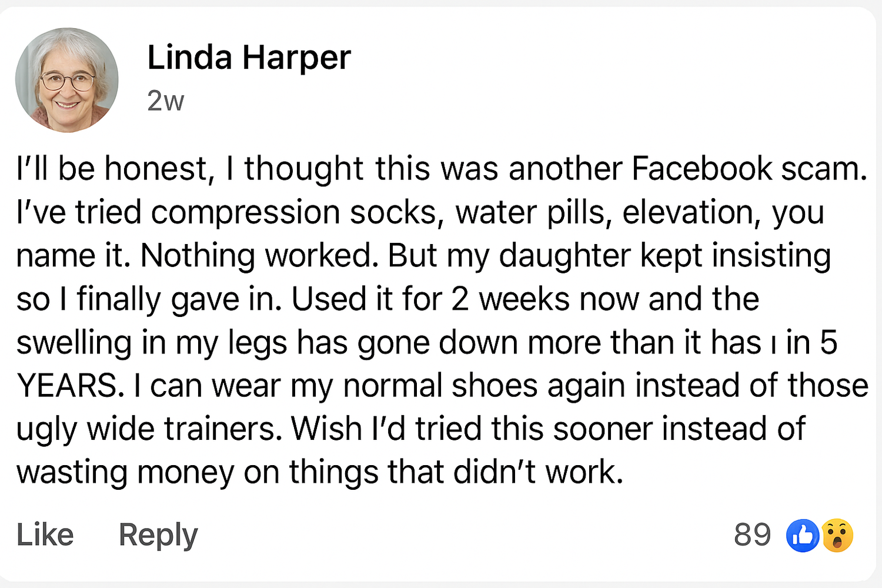Image resolution: width=882 pixels, height=588 pixels.
Task: Click "2 weeks" in the comment text
Action: [510, 299]
